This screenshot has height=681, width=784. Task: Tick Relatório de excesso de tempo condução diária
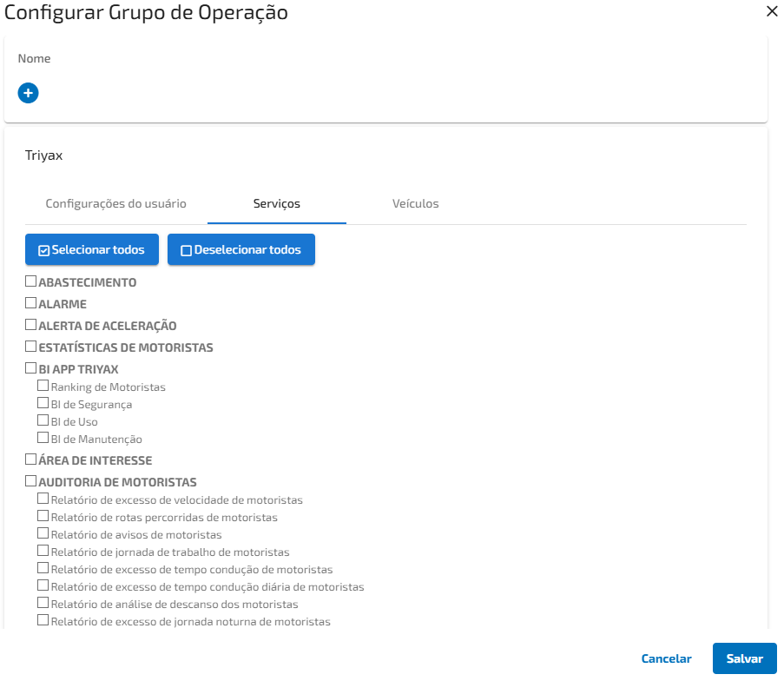click(43, 585)
